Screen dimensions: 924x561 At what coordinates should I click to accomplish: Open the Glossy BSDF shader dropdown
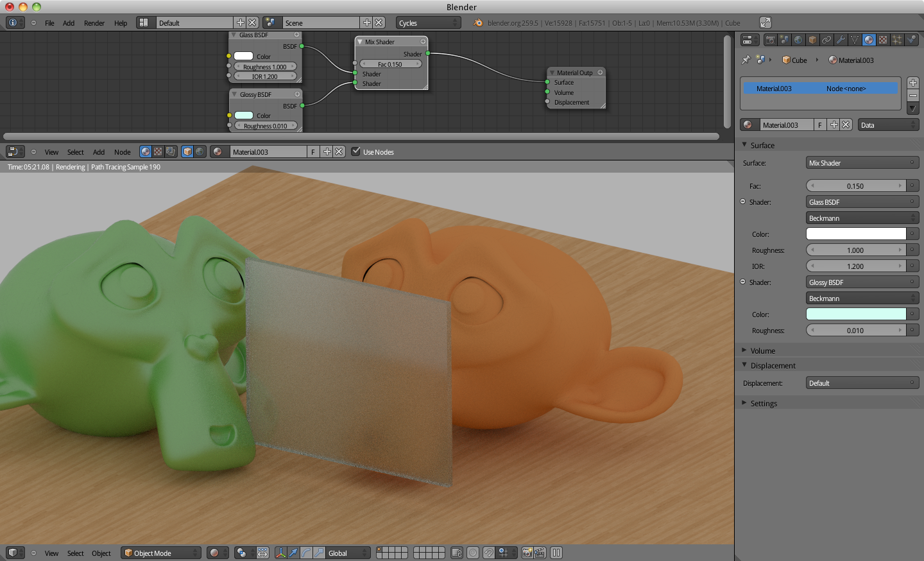pos(862,282)
